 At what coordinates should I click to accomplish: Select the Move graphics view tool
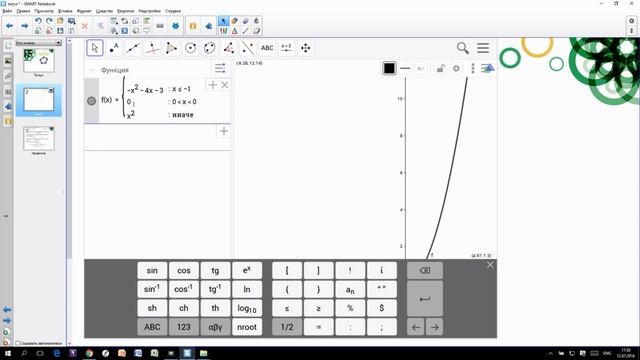305,48
